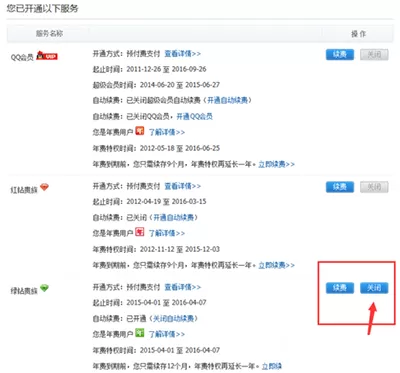Open 查看详情>> link in QQ会员 section
The image size is (400, 373).
click(183, 54)
